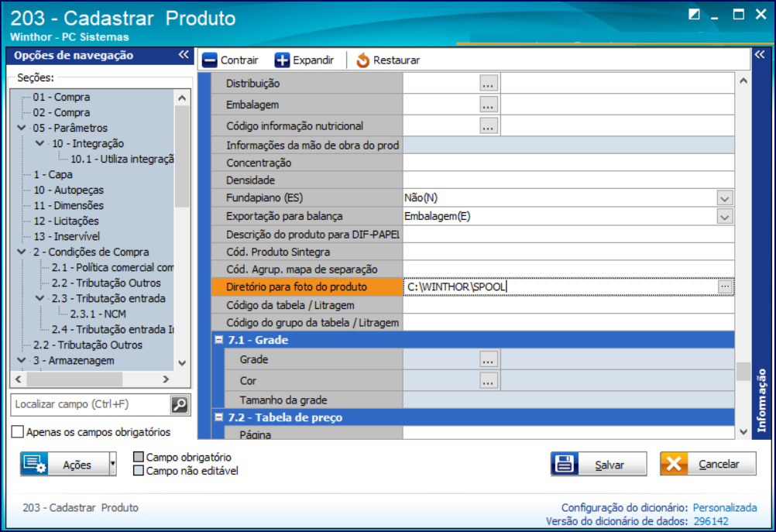Collapse the 2.3 - Tributação entrada node
The height and width of the screenshot is (532, 776).
pos(40,298)
